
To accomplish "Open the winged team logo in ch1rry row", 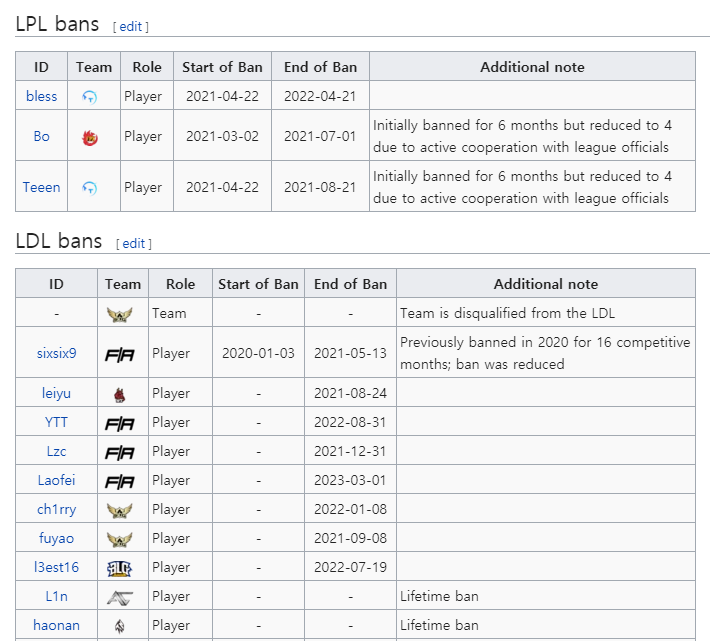I will pyautogui.click(x=120, y=510).
